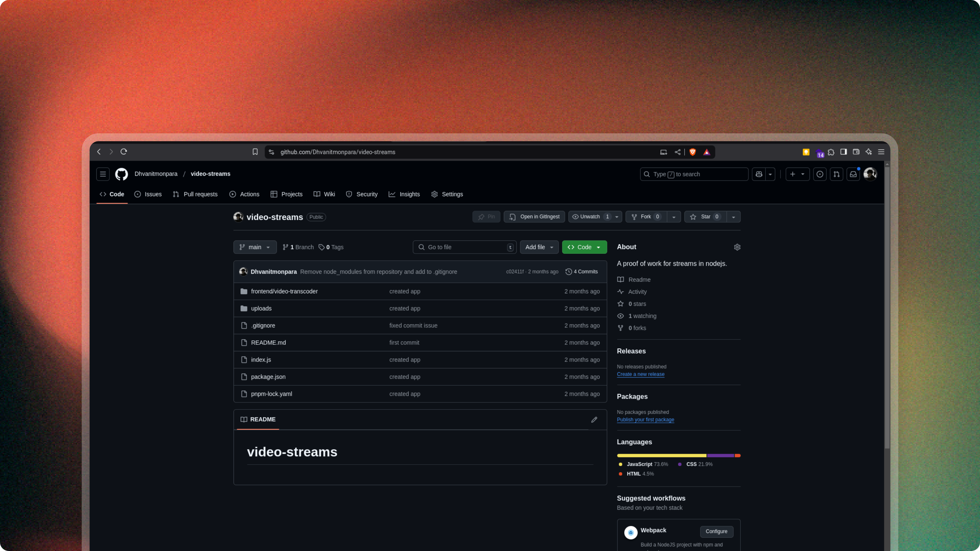
Task: Click Create a new release link
Action: [641, 374]
